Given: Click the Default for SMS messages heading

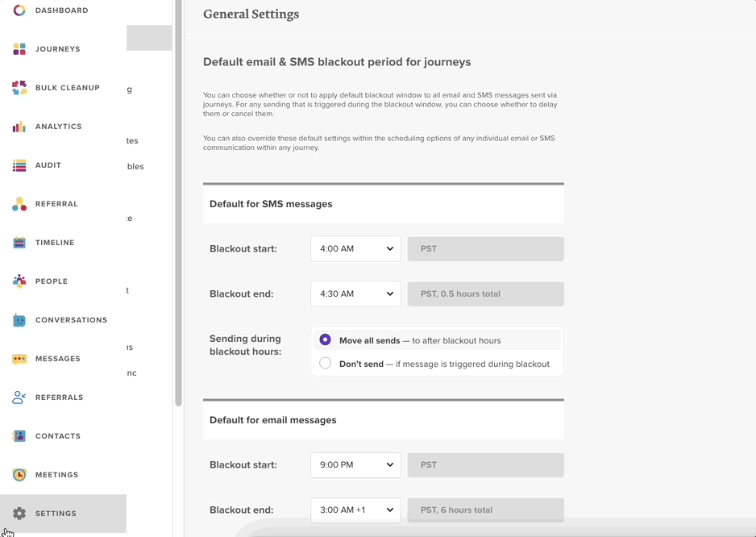Looking at the screenshot, I should coord(271,204).
